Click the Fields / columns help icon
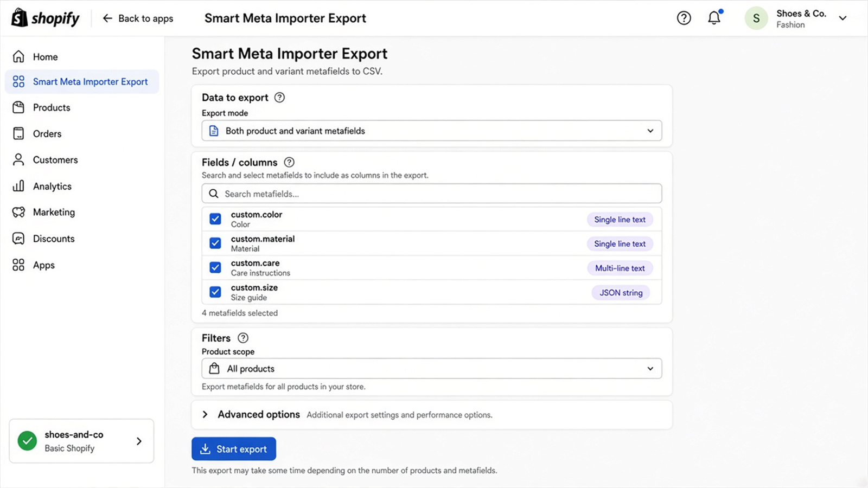The image size is (868, 488). (x=289, y=162)
